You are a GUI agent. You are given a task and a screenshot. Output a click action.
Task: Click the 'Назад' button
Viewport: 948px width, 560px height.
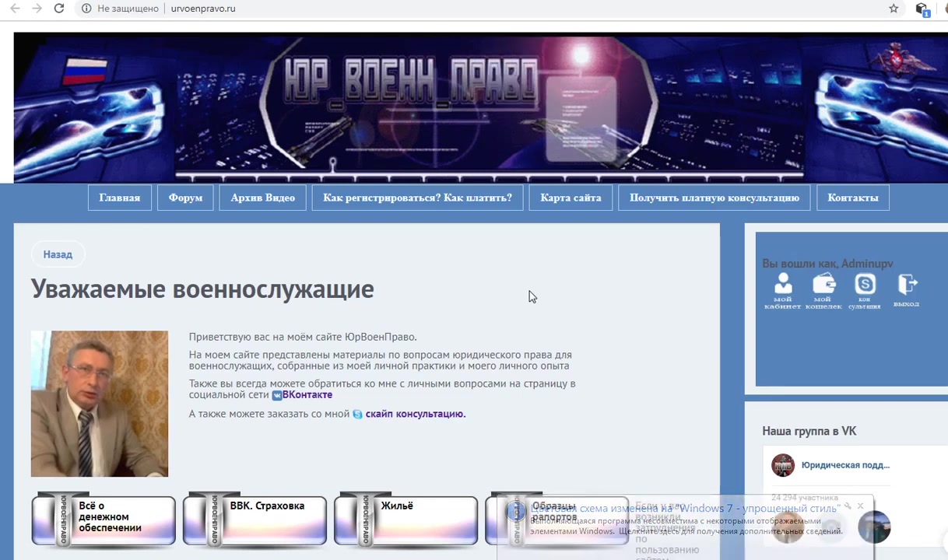click(58, 254)
